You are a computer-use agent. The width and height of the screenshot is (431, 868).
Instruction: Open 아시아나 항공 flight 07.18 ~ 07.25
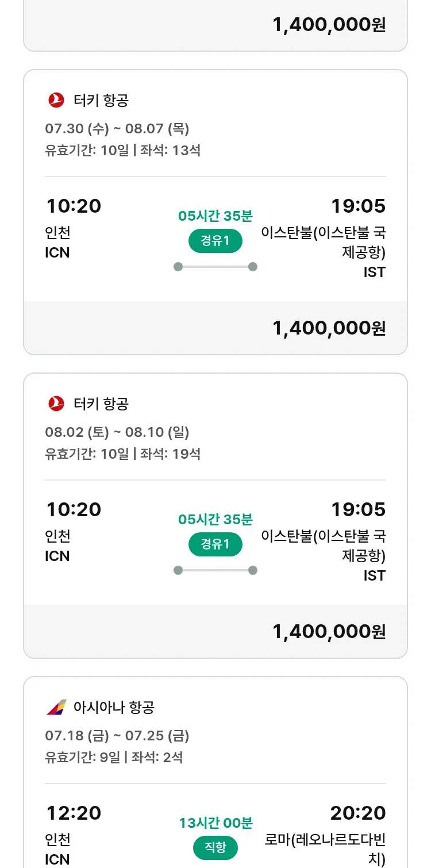point(215,772)
